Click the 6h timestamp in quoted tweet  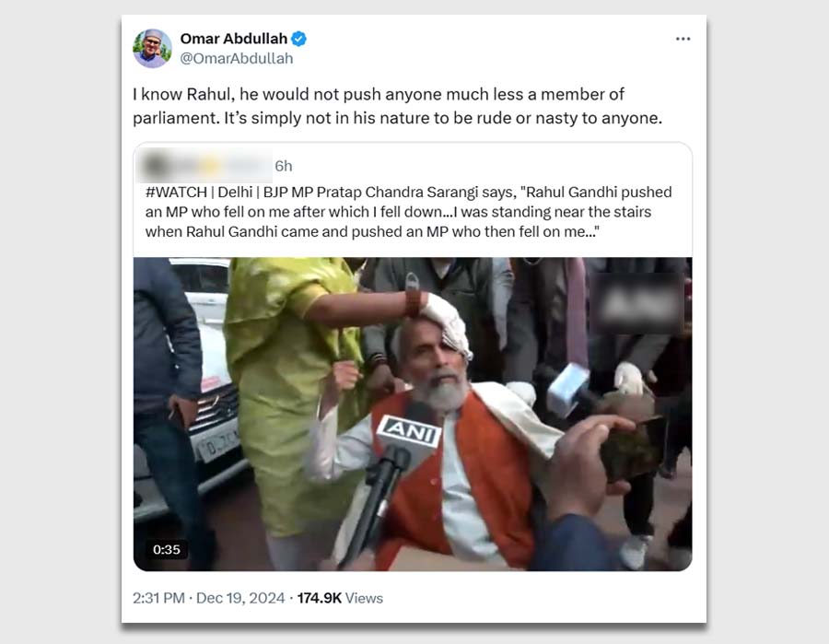pos(284,166)
